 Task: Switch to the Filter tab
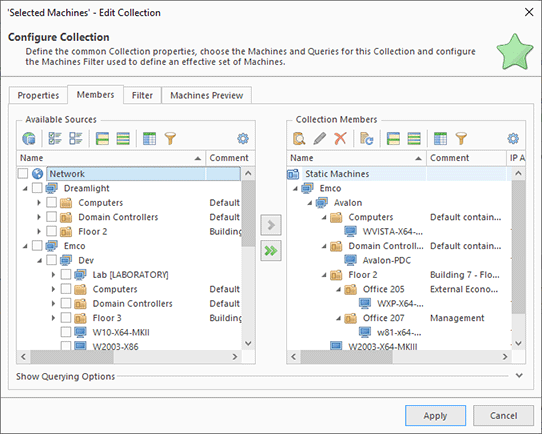[142, 95]
